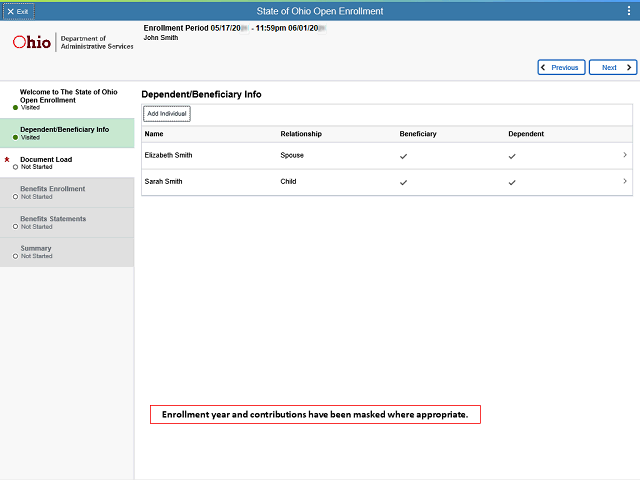Click the Add Individual button
The image size is (640, 480).
coord(167,113)
